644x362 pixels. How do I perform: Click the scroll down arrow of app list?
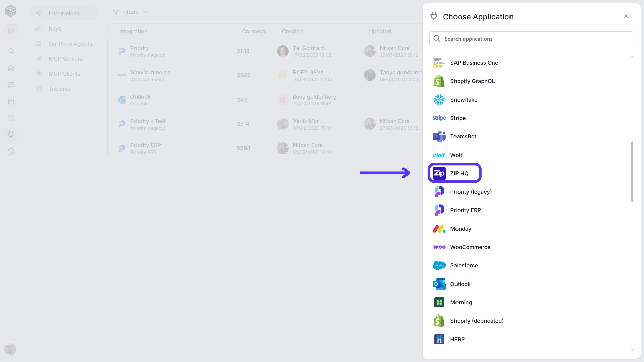click(x=632, y=350)
